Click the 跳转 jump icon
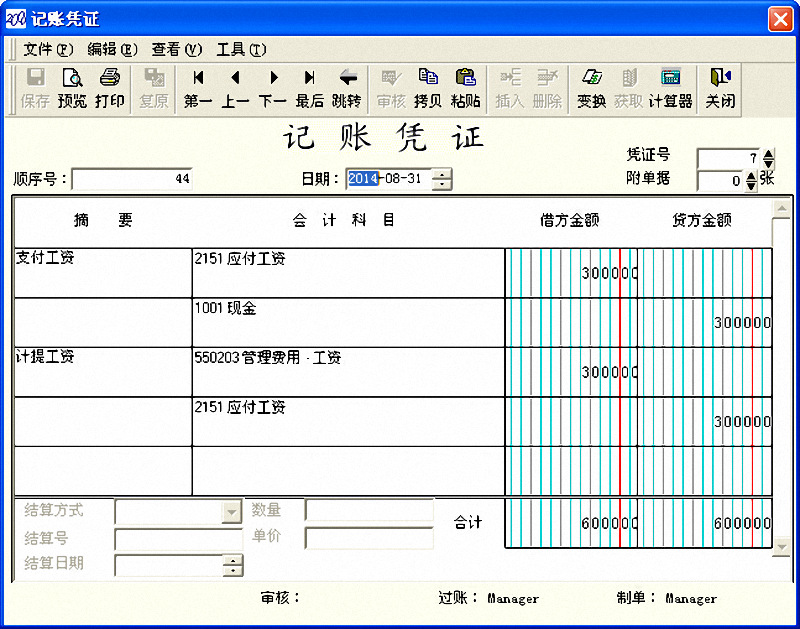Screen dimensions: 800x629 click(347, 89)
